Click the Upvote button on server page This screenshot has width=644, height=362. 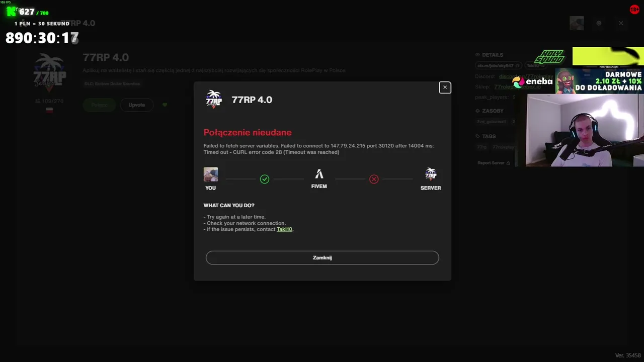click(x=136, y=105)
